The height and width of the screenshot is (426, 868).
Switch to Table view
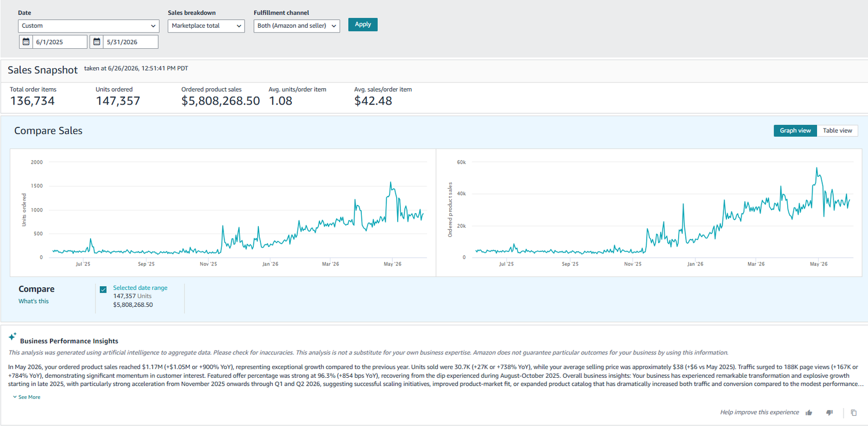tap(837, 131)
